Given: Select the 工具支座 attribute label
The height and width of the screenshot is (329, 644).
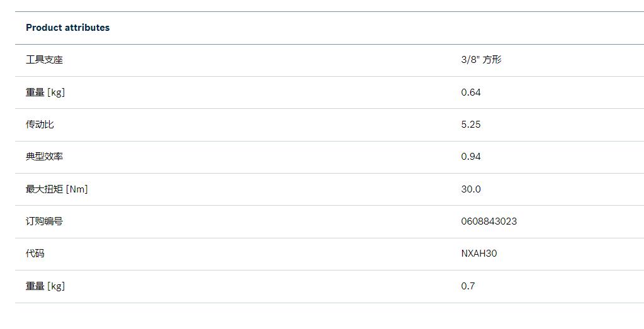Looking at the screenshot, I should [44, 60].
